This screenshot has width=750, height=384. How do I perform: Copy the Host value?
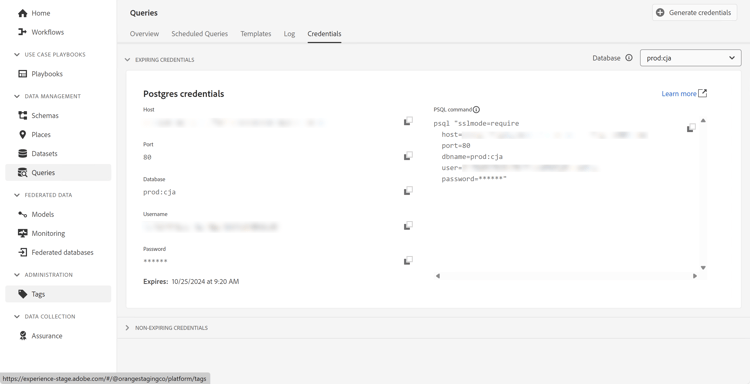(408, 121)
